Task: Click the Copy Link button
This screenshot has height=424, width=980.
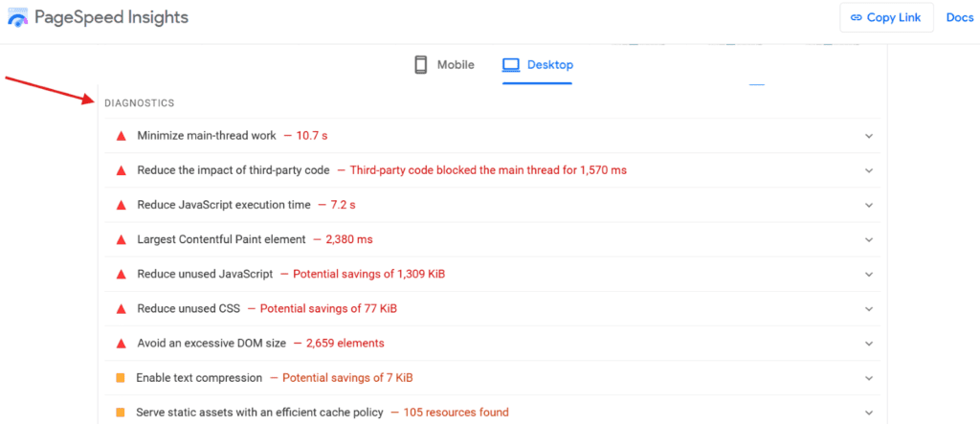Action: [885, 17]
